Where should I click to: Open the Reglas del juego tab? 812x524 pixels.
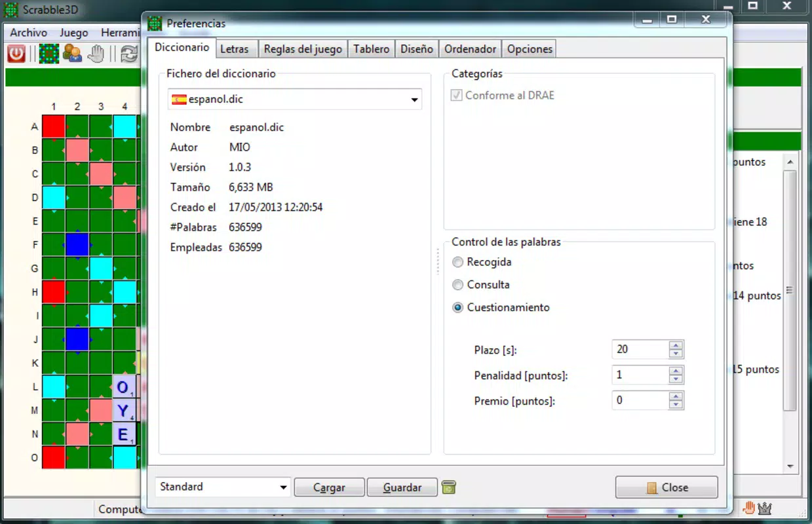coord(303,49)
